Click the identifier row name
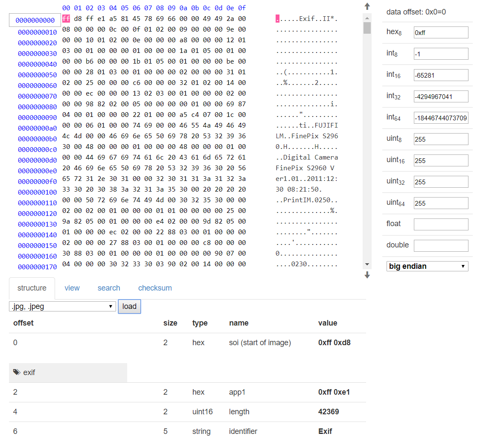Image resolution: width=480 pixels, height=448 pixels. (243, 431)
